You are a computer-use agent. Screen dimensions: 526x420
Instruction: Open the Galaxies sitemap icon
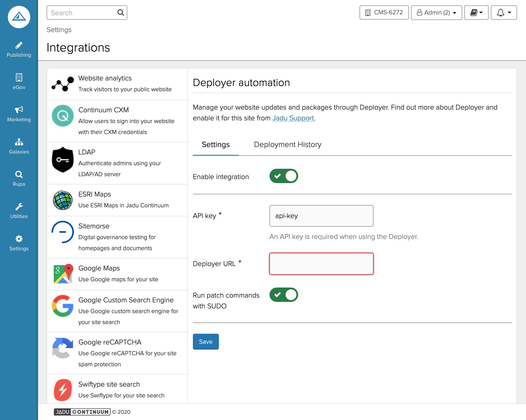click(x=19, y=142)
